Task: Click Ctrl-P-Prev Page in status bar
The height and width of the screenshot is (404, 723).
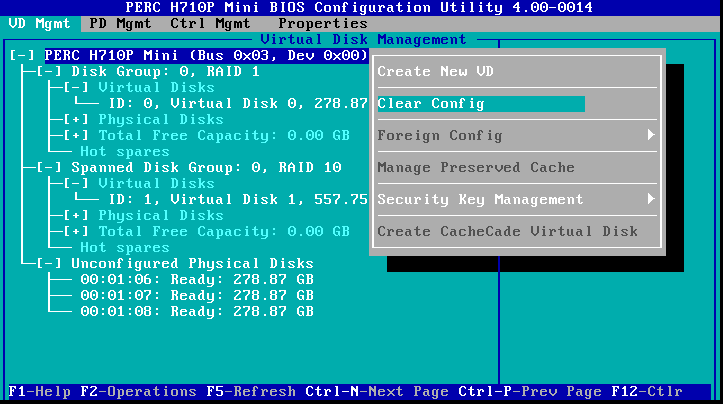Action: [530, 392]
